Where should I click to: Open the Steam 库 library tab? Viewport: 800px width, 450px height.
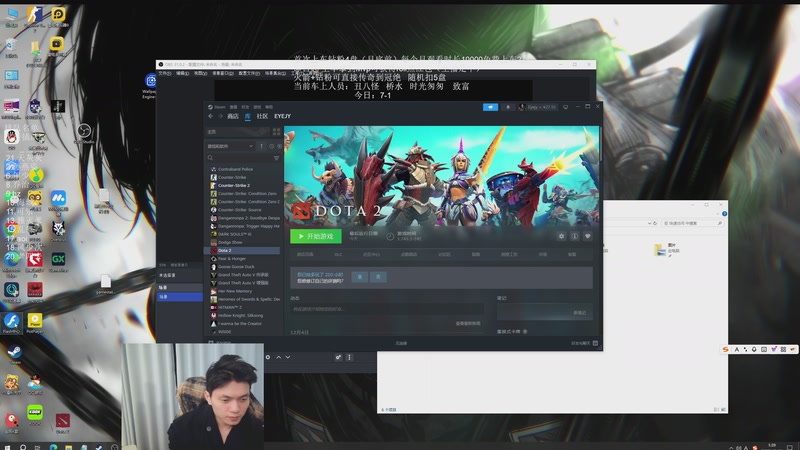[x=247, y=116]
